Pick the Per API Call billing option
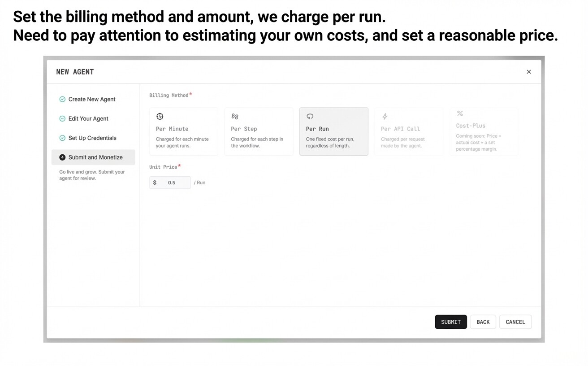Viewport: 588px width, 366px height. pos(408,131)
